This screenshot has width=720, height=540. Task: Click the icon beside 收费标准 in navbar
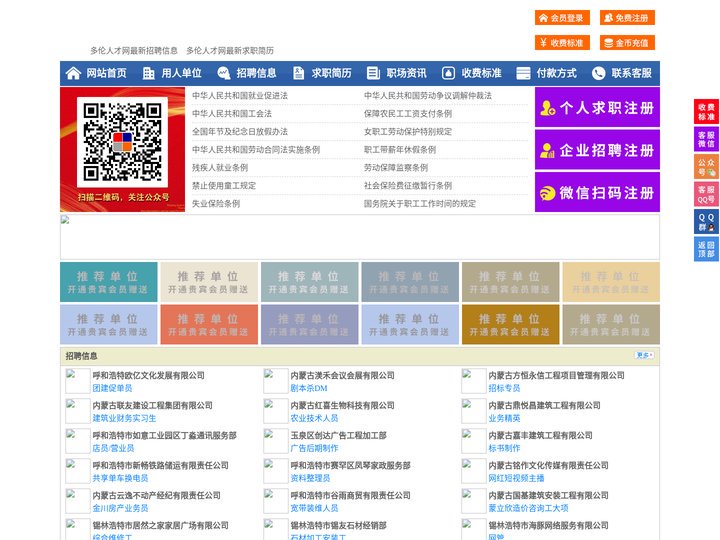[x=448, y=73]
